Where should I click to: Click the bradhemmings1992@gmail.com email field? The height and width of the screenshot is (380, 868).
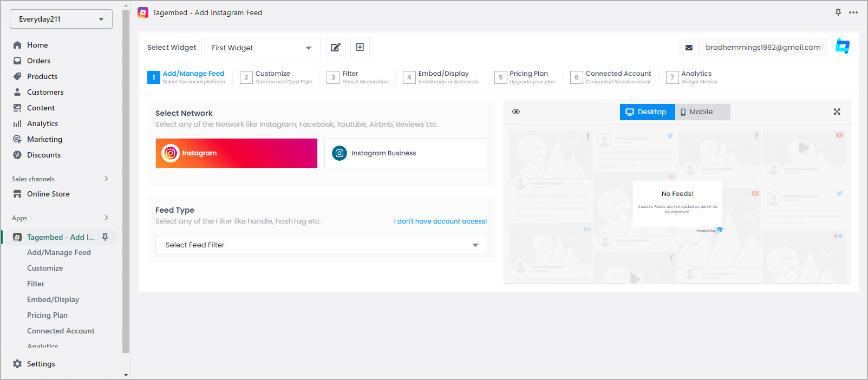point(762,48)
